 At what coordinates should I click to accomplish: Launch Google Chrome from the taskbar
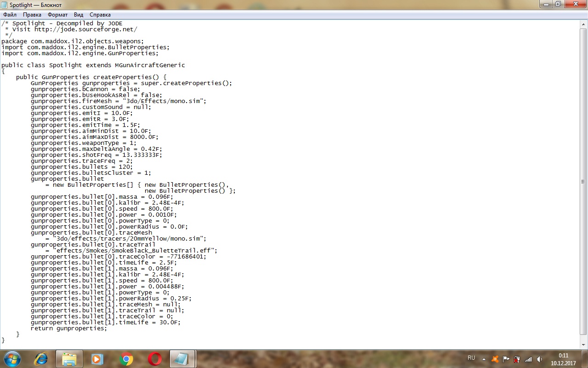[x=126, y=359]
